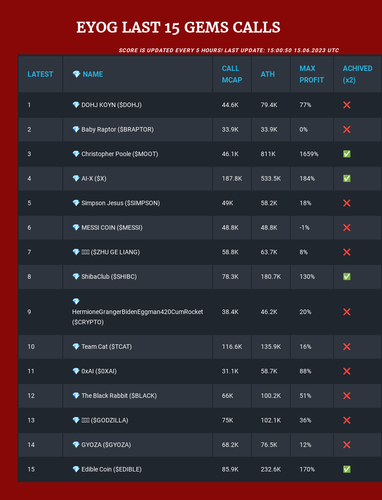Click the 88% max profit value
382x500 pixels.
point(305,371)
